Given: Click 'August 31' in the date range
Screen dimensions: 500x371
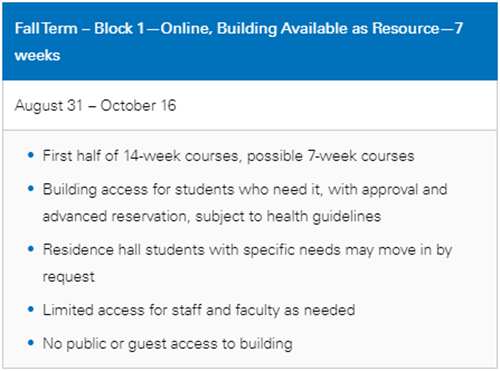Looking at the screenshot, I should 49,106.
